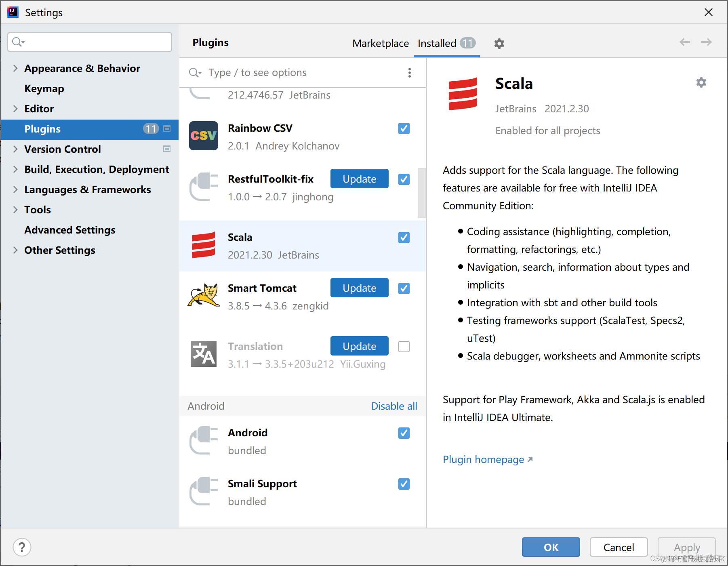This screenshot has height=566, width=728.
Task: Close the Settings dialog
Action: (x=709, y=13)
